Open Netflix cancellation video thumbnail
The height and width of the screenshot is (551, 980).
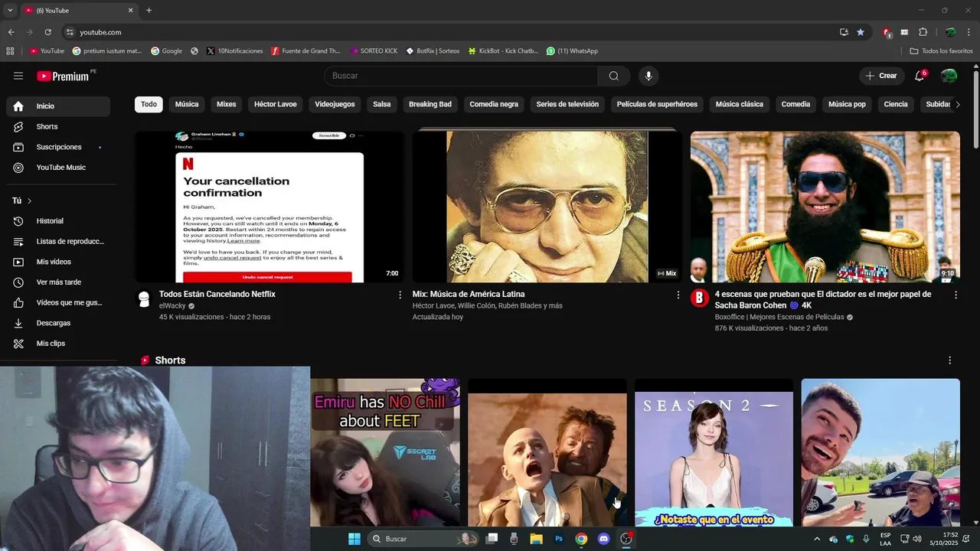(269, 207)
